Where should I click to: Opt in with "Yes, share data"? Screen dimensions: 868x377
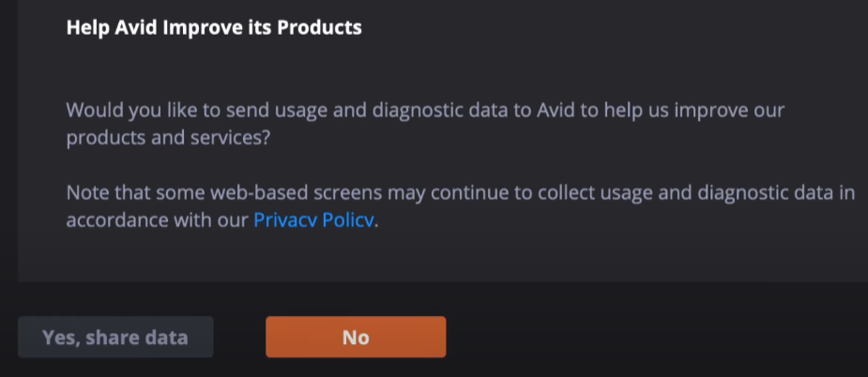click(x=115, y=338)
